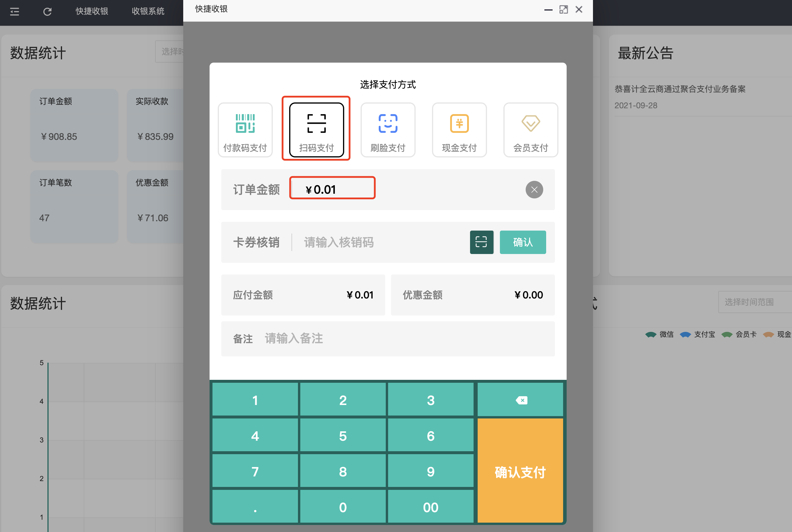Tap keypad number 9
This screenshot has height=532, width=792.
coord(431,471)
